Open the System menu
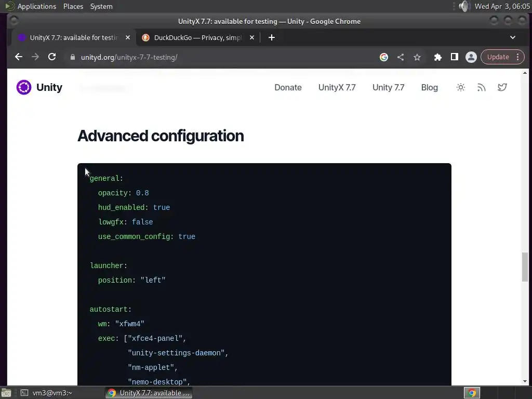The width and height of the screenshot is (532, 399). [x=101, y=6]
